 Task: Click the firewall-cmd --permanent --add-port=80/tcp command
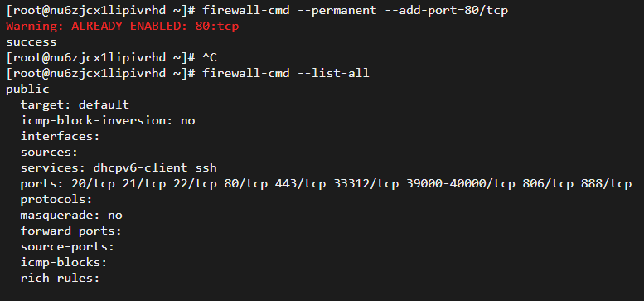(355, 11)
